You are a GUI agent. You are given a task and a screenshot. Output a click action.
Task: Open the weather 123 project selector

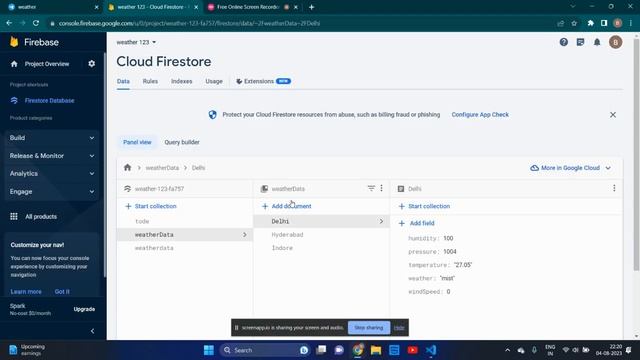tap(136, 42)
